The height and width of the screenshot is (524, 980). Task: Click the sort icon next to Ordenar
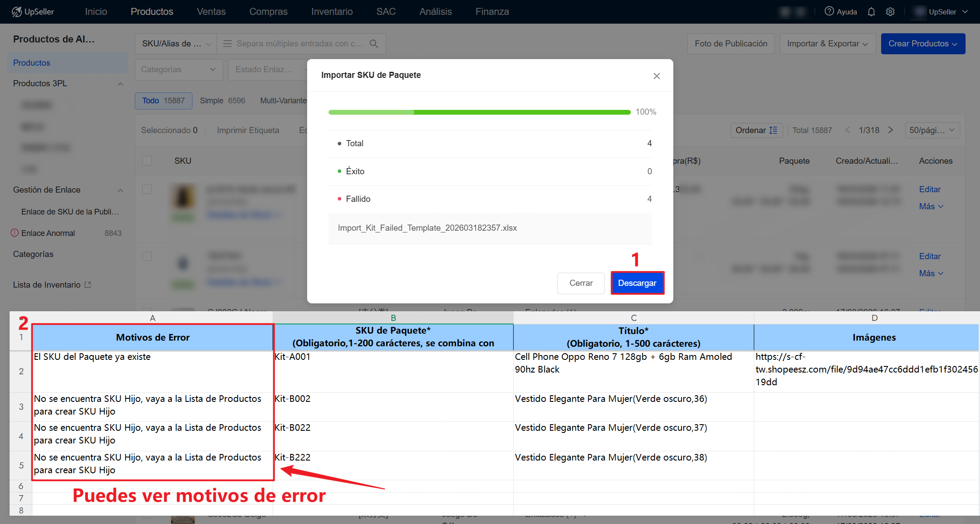[x=773, y=130]
